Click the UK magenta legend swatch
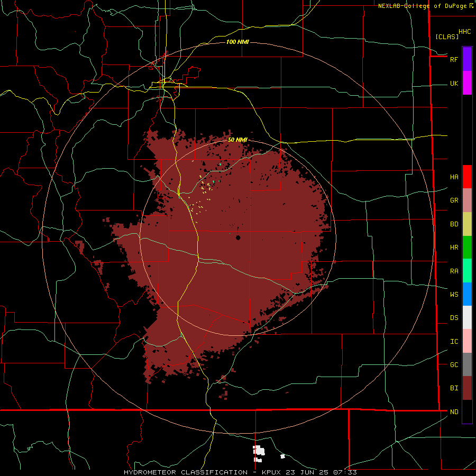This screenshot has height=476, width=476. point(467,83)
